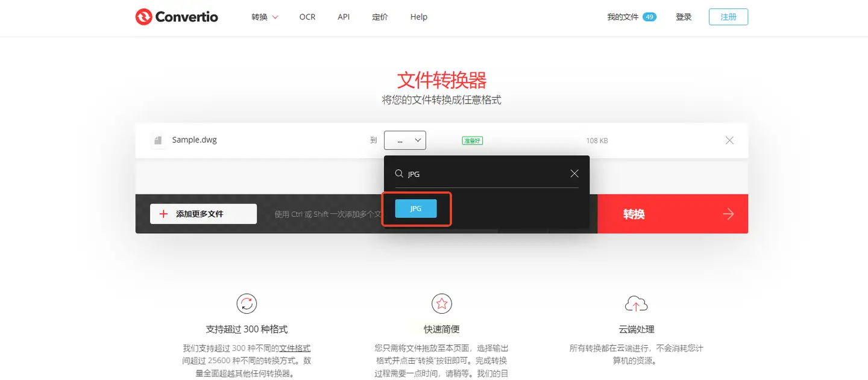The height and width of the screenshot is (380, 868).
Task: Open the Help page
Action: (419, 17)
